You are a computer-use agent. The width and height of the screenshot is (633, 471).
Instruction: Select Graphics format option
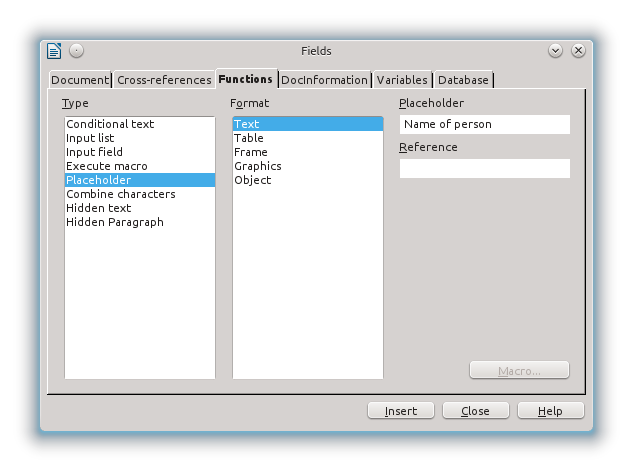[258, 166]
